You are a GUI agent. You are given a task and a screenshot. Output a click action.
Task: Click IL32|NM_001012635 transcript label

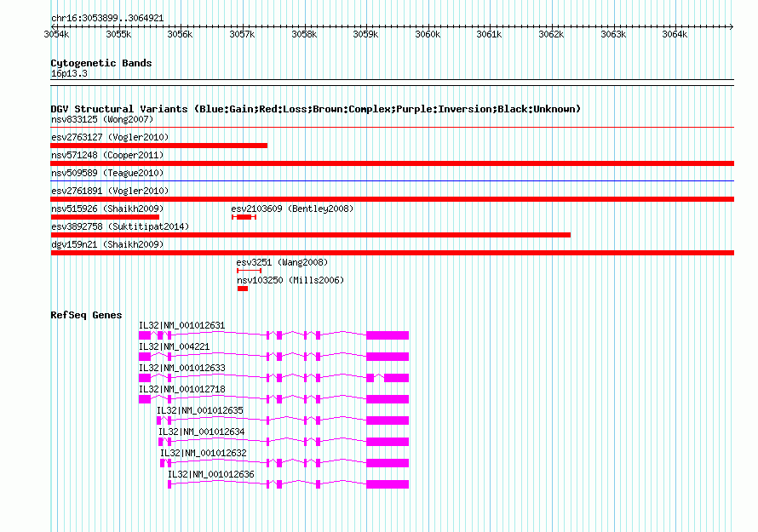(199, 411)
